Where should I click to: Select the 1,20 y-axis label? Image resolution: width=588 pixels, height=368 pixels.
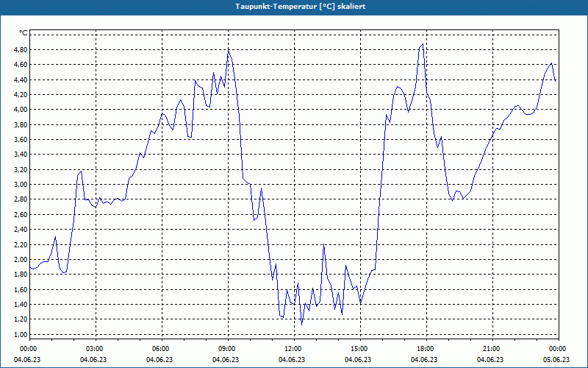pos(21,319)
